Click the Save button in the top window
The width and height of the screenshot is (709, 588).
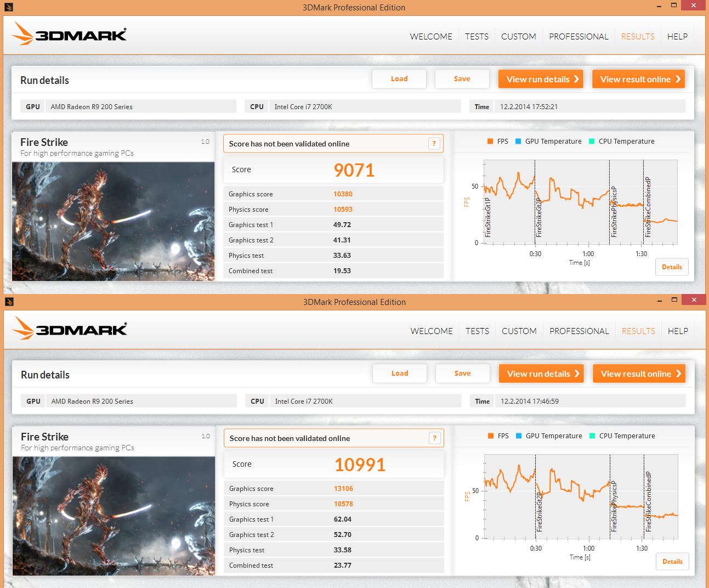coord(462,79)
